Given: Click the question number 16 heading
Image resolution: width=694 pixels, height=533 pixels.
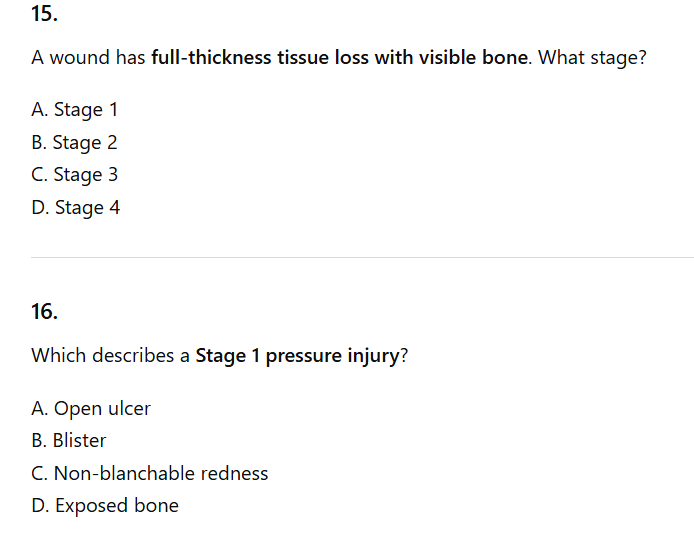Looking at the screenshot, I should pos(45,311).
